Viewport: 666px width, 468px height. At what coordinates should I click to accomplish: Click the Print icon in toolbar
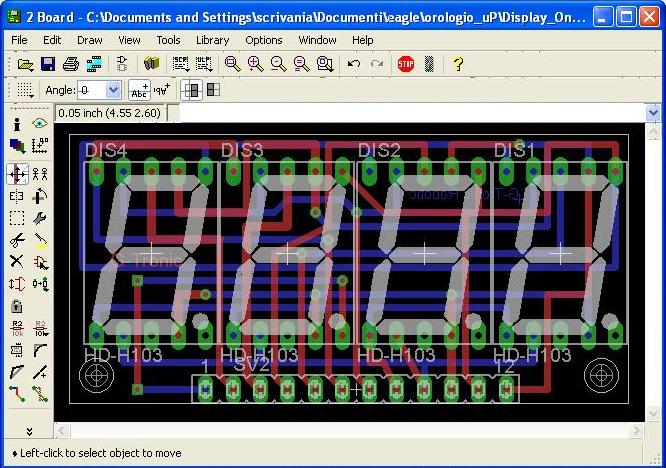[71, 64]
